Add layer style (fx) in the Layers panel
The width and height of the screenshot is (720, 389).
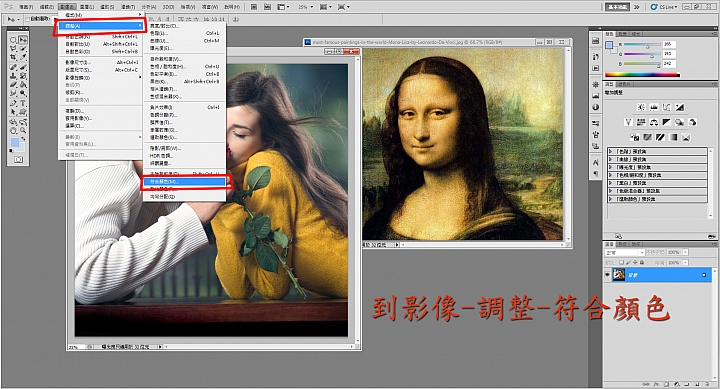[x=657, y=384]
